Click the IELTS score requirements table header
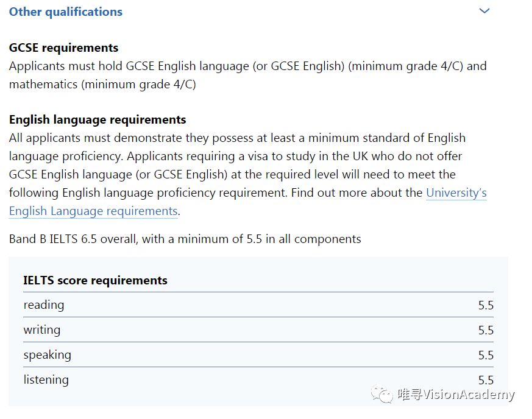 click(95, 280)
